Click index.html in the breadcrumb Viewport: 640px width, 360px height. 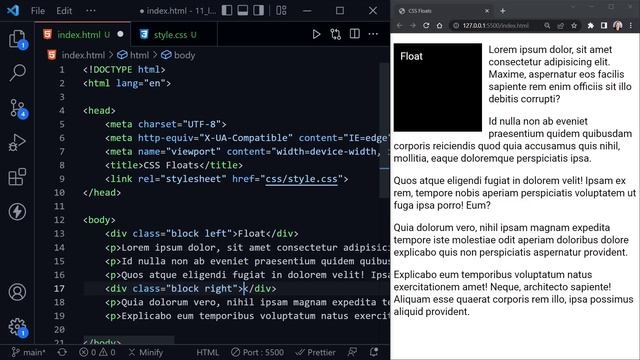click(83, 55)
